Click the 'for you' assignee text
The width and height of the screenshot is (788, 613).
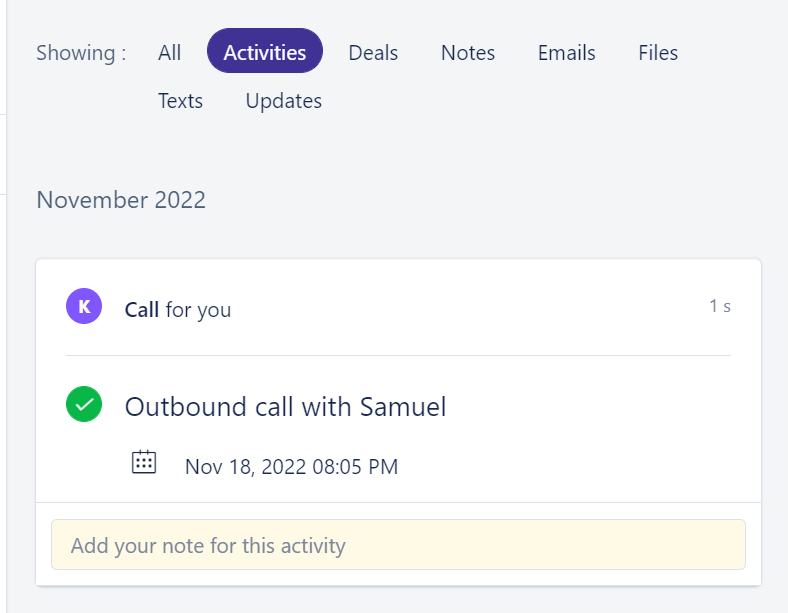click(199, 311)
